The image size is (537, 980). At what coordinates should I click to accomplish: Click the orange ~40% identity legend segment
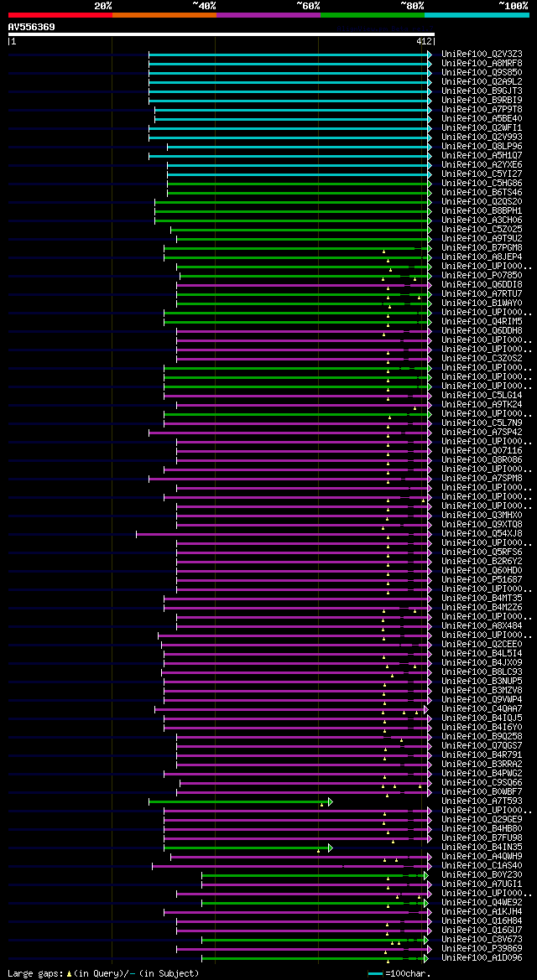pyautogui.click(x=164, y=15)
